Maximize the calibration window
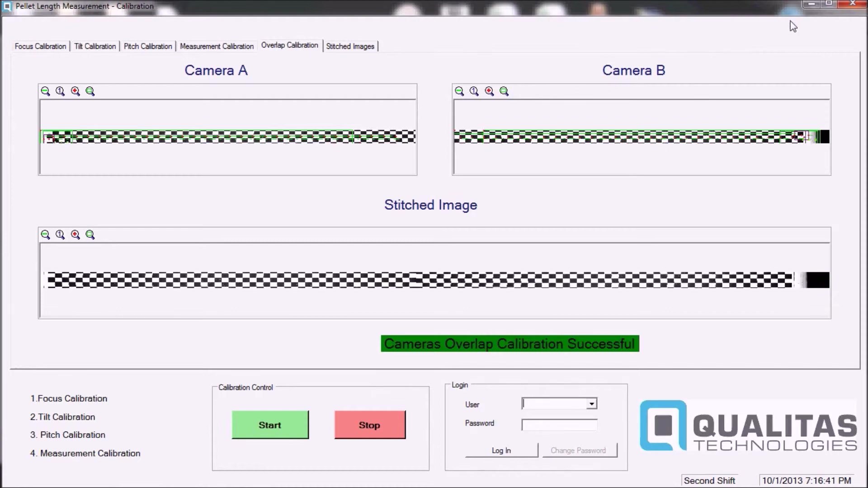Viewport: 868px width, 488px height. (829, 4)
